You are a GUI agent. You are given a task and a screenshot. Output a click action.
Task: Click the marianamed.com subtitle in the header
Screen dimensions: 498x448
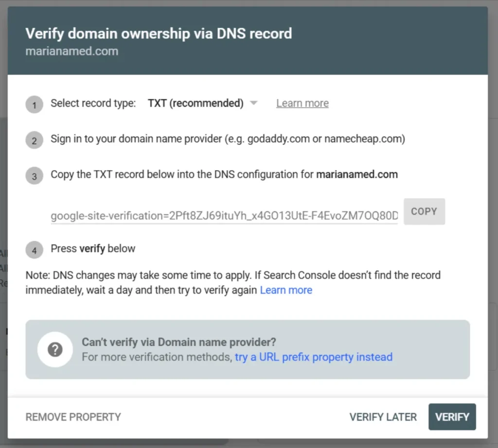tap(71, 51)
